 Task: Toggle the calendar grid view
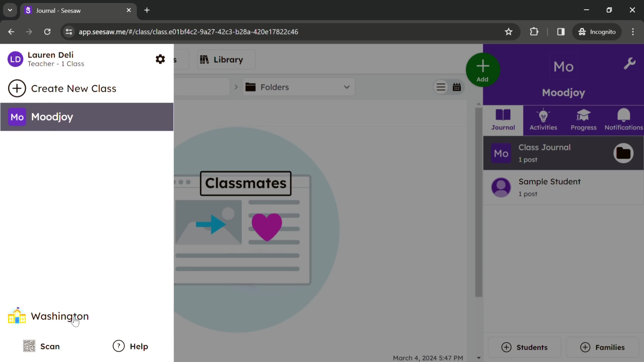(x=457, y=87)
